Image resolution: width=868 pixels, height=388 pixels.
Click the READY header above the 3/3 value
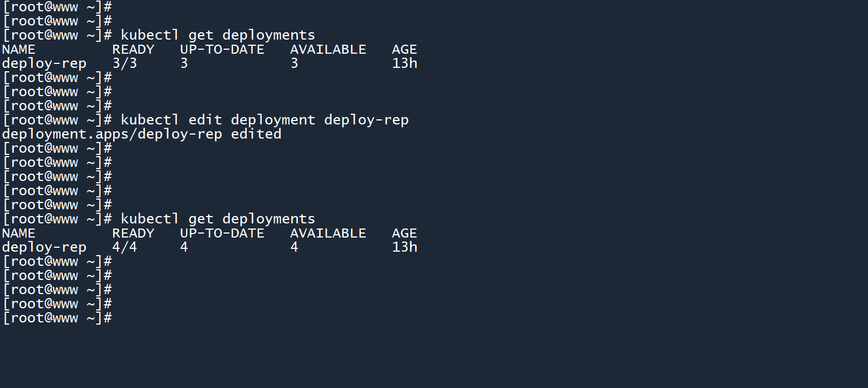[x=133, y=49]
